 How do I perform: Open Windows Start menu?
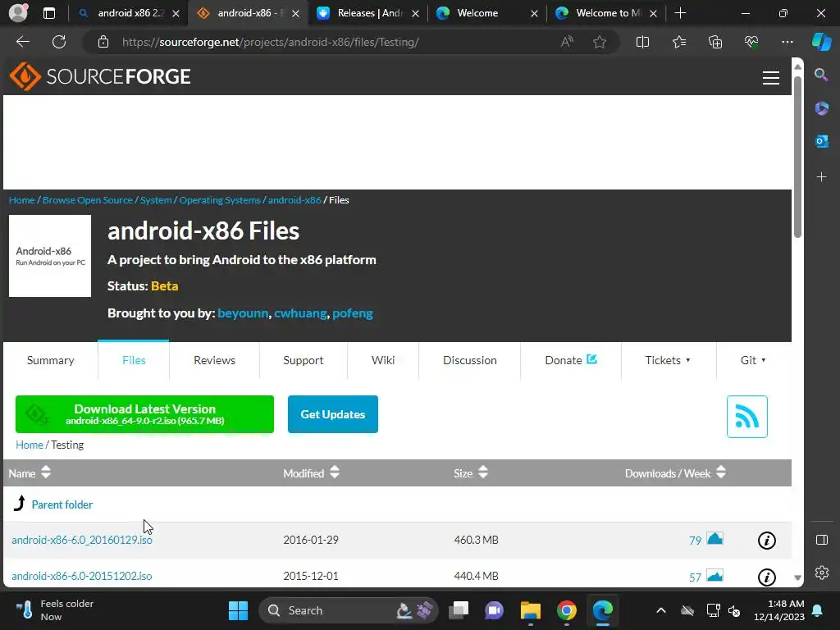point(238,610)
